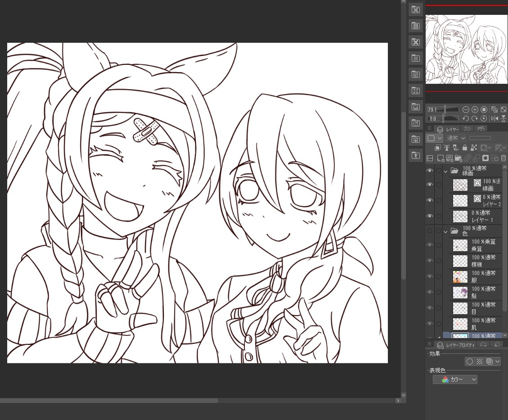
Task: Click the zoom in button in Navigator
Action: click(x=475, y=109)
